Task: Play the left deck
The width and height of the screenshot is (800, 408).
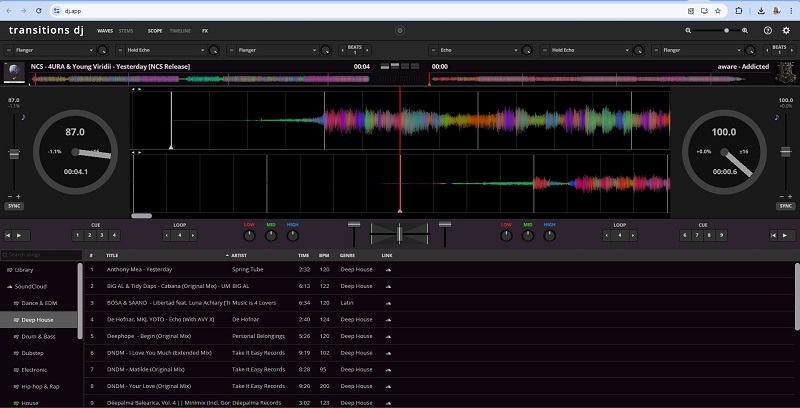Action: (x=20, y=235)
